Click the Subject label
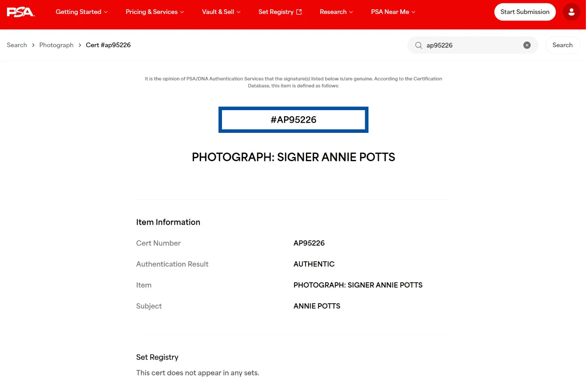 pos(149,306)
